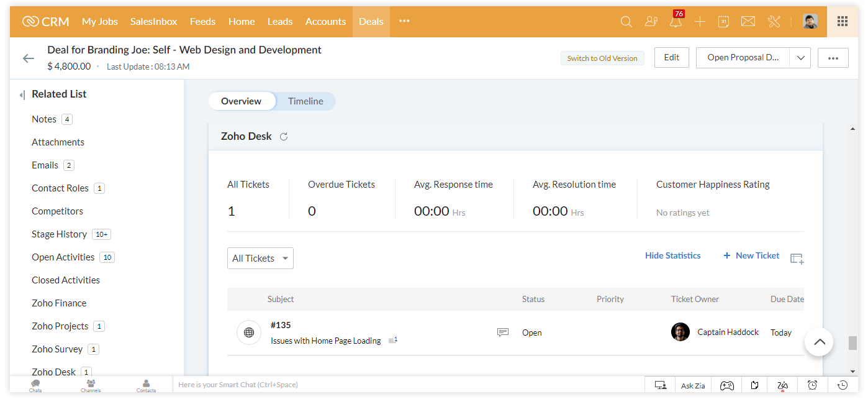The width and height of the screenshot is (868, 399).
Task: Open Competitors in Related List
Action: coord(57,211)
